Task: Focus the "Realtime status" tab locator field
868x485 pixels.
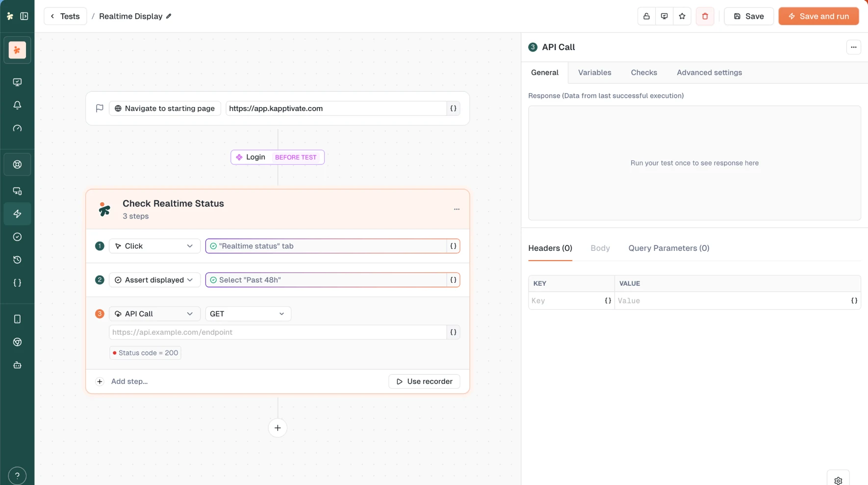Action: click(326, 246)
